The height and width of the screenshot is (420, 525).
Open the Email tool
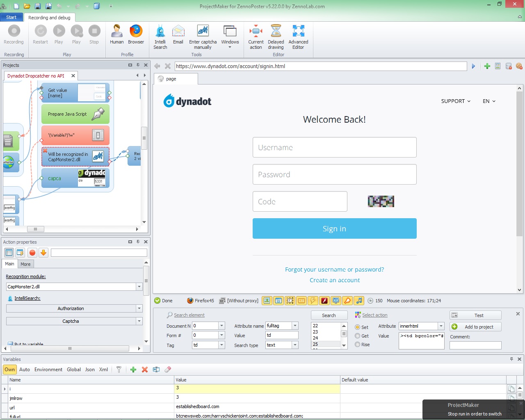tap(178, 34)
